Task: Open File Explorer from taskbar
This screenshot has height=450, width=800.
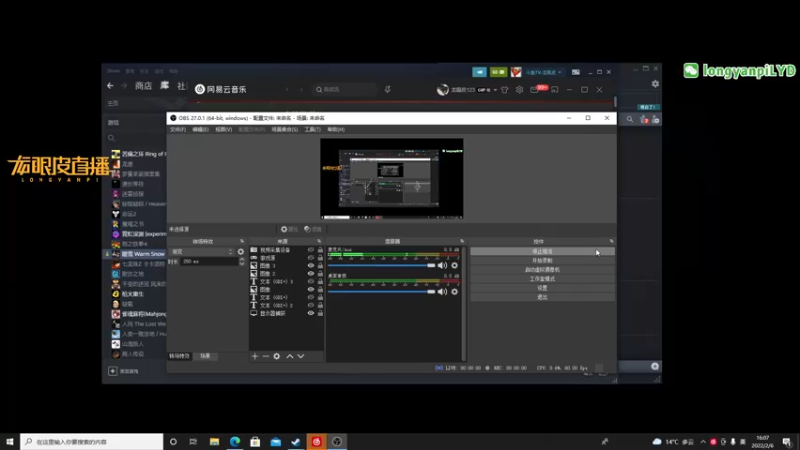Action: click(x=214, y=441)
